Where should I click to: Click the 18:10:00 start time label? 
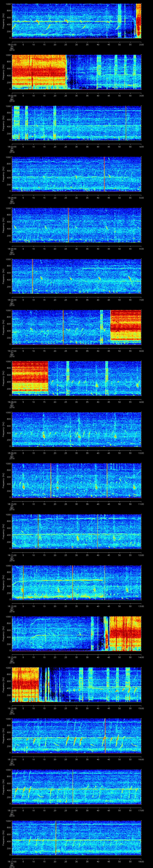(12, 504)
